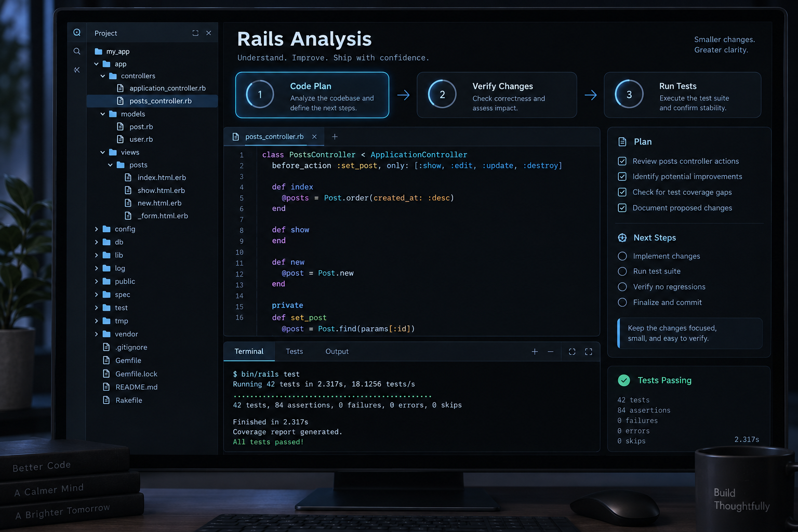Screen dimensions: 798x532
Task: Expand the config folder chevron
Action: pos(97,229)
